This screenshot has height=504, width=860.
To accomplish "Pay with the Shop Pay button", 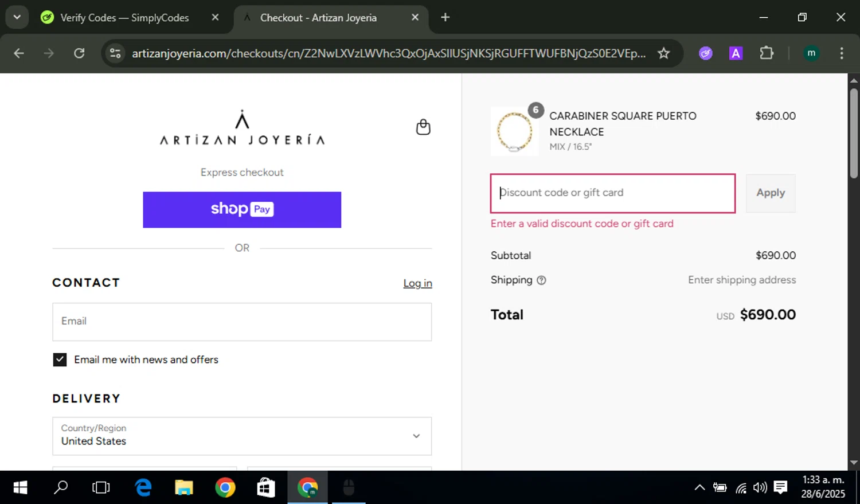I will pos(242,210).
